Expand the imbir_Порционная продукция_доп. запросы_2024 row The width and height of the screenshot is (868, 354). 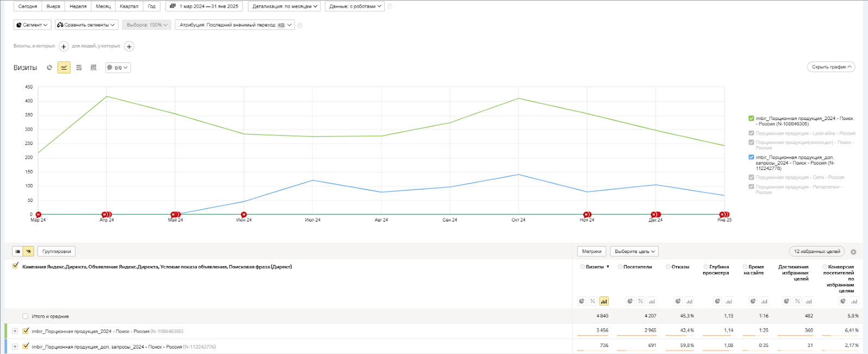pos(15,346)
